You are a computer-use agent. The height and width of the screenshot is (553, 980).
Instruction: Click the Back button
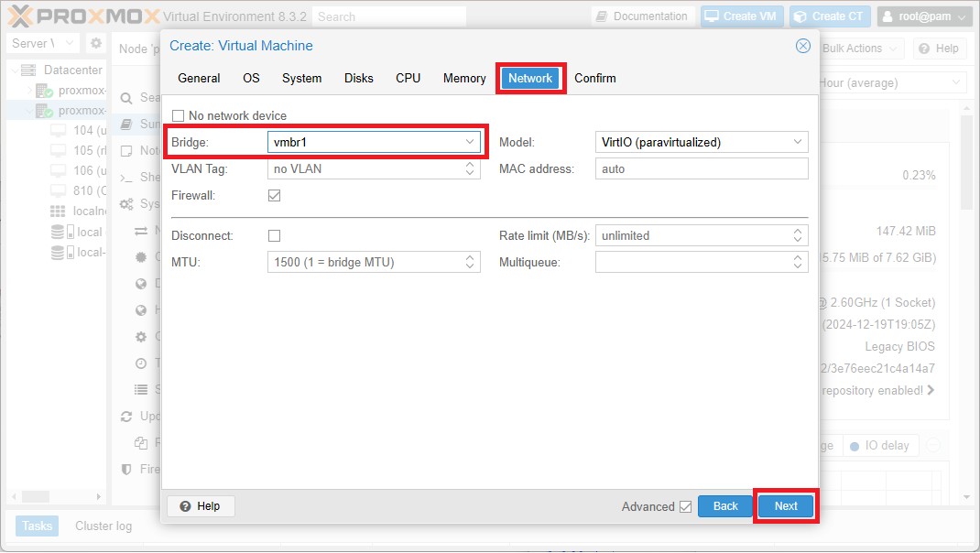coord(725,506)
